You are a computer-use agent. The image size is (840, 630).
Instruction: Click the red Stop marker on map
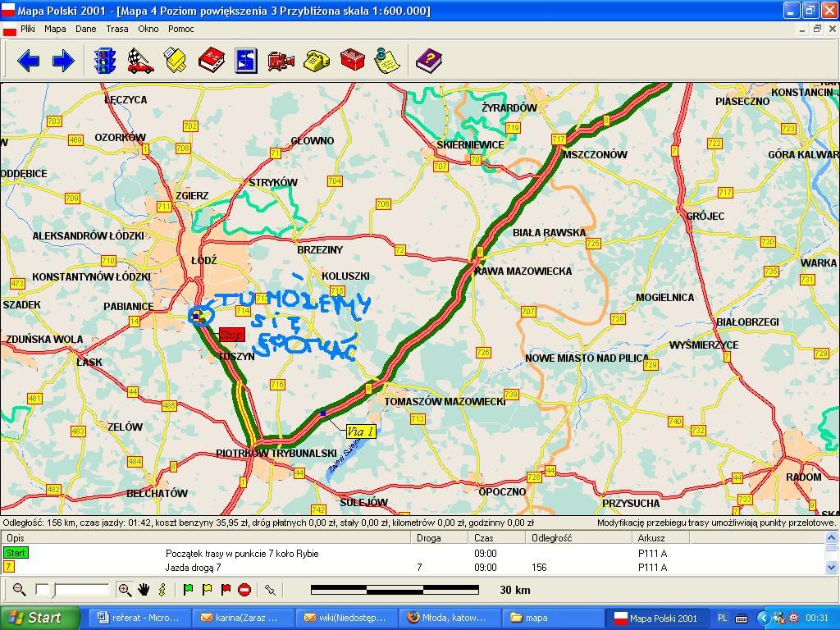tap(232, 335)
